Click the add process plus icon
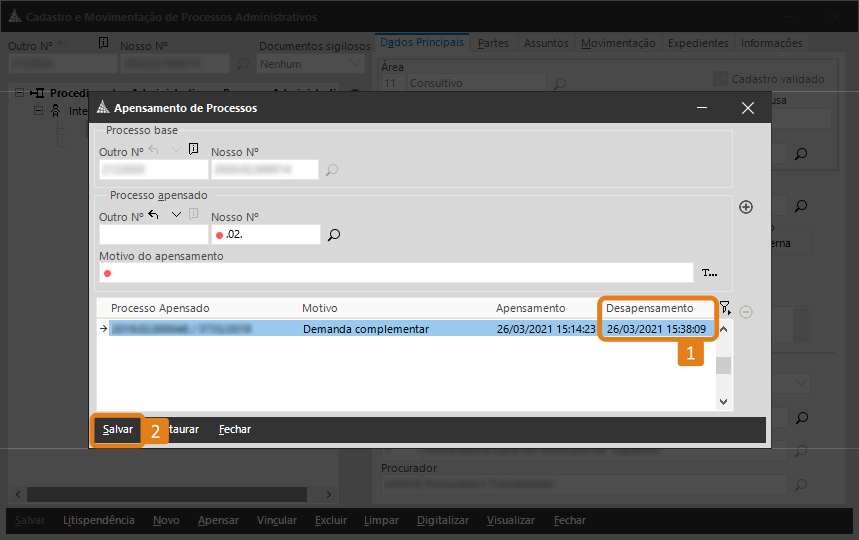The image size is (859, 540). [745, 207]
